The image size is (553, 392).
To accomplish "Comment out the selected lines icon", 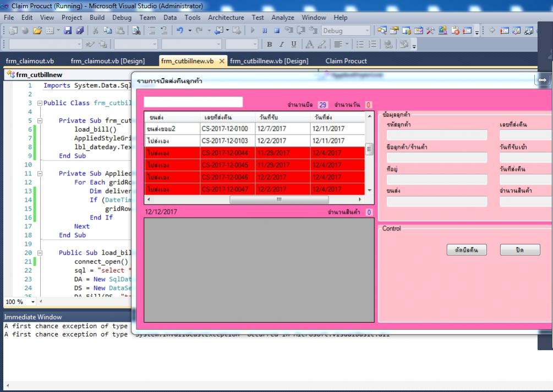I will 152,31.
